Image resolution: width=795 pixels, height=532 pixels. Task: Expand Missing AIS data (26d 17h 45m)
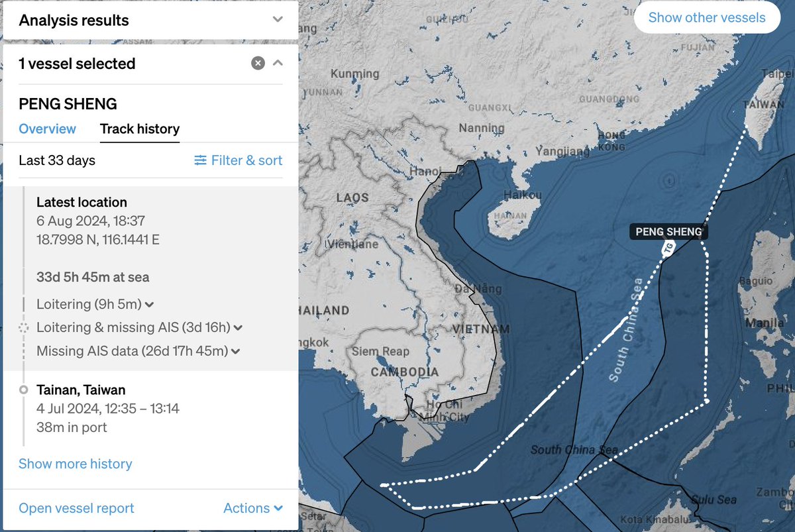138,350
